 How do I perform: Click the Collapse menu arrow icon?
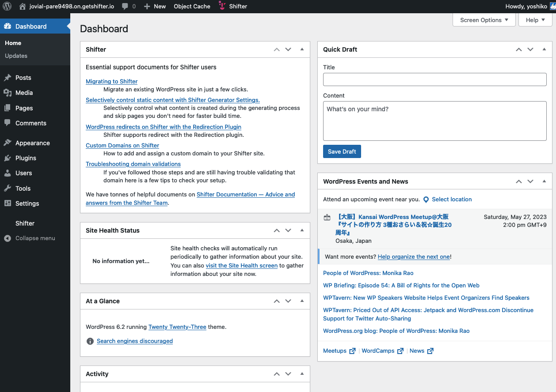click(x=8, y=238)
